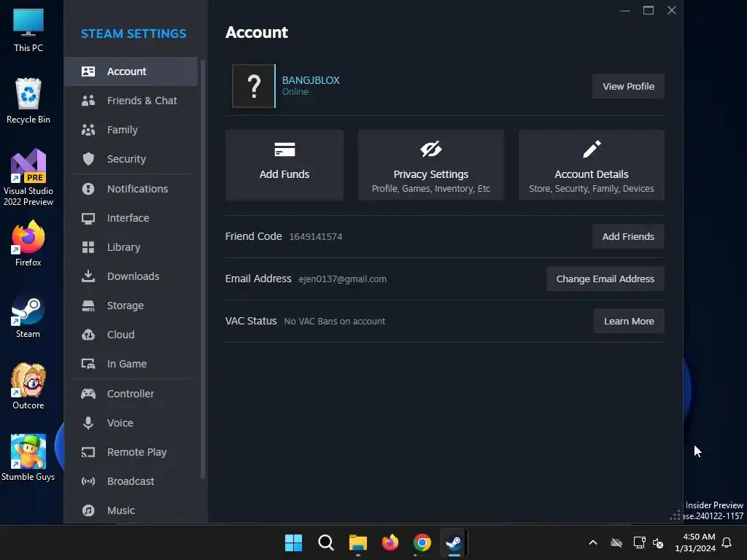Image resolution: width=747 pixels, height=560 pixels.
Task: Click Learn More about VAC status
Action: tap(629, 321)
